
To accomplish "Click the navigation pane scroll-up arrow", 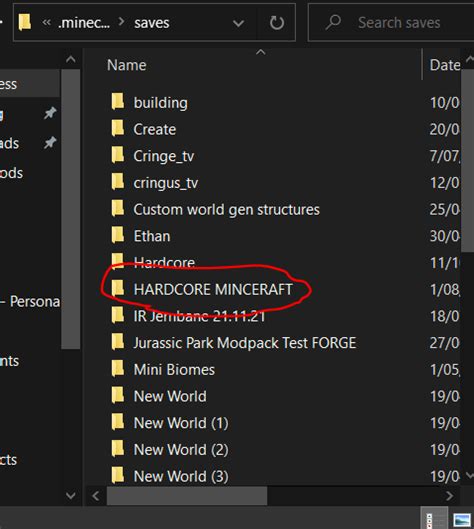I will pos(71,60).
